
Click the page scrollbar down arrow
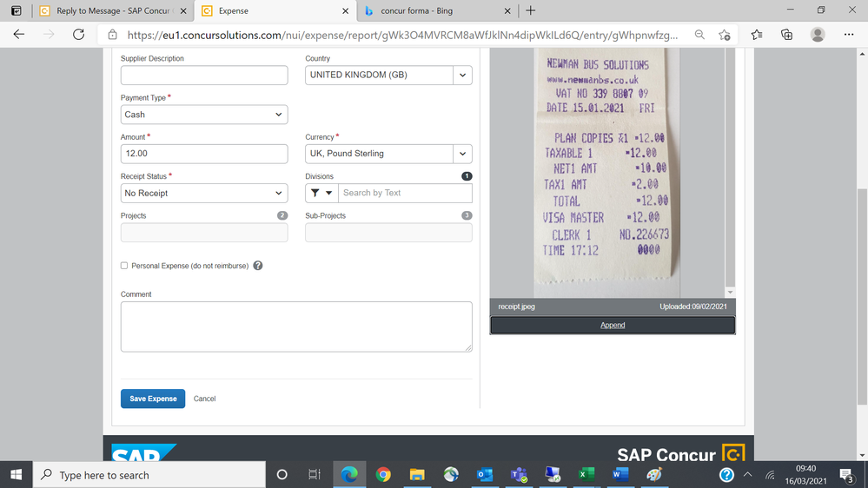coord(862,455)
